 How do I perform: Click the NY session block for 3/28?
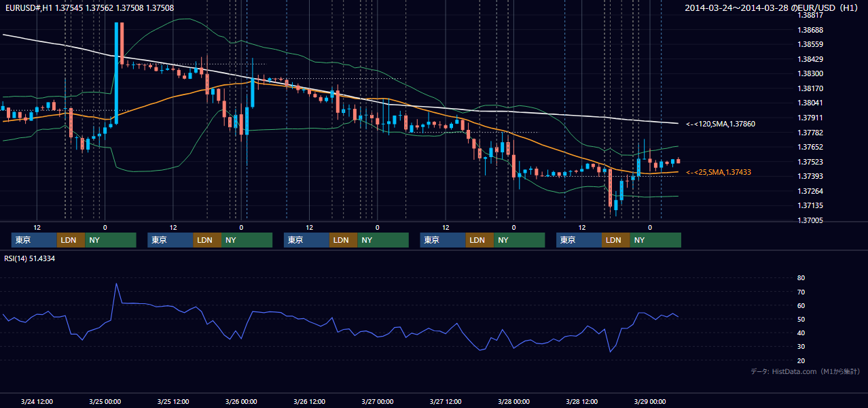655,240
